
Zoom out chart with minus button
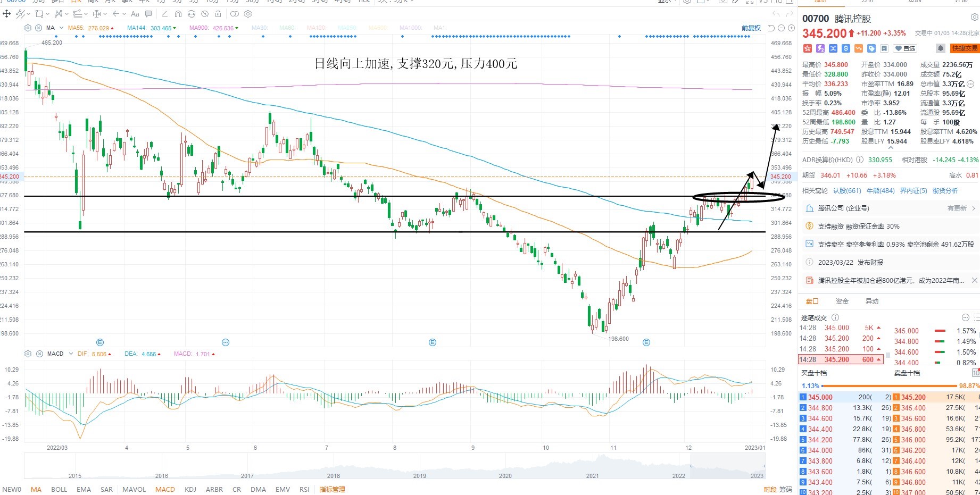pos(781,28)
